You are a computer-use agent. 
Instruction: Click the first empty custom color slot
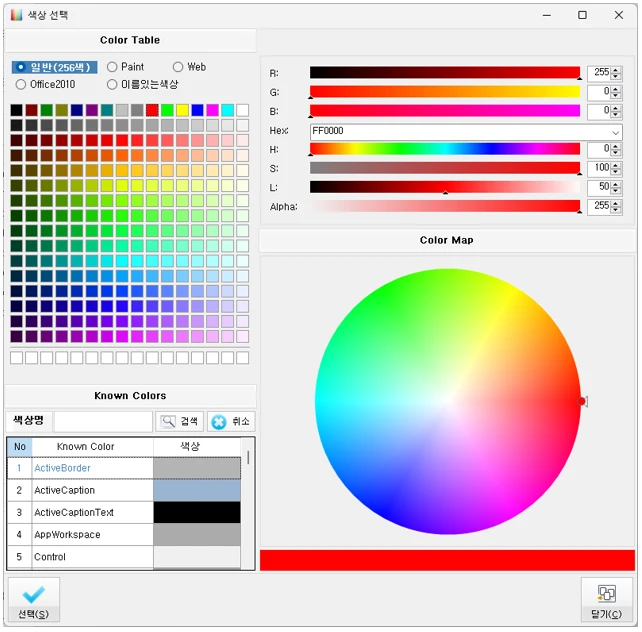pos(17,357)
